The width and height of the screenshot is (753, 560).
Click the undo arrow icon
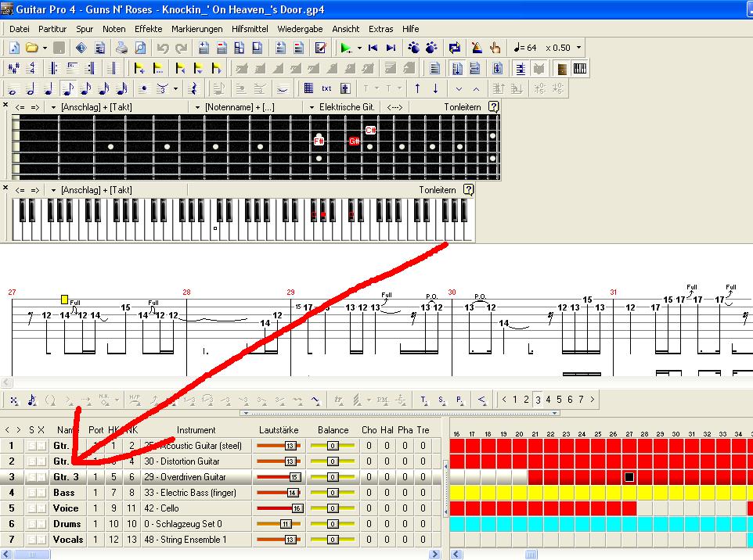click(163, 48)
